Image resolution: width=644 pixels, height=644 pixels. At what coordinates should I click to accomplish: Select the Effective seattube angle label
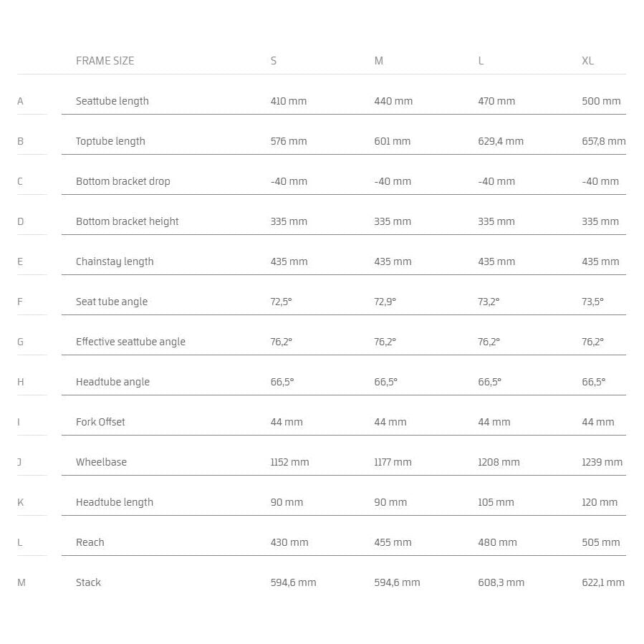[x=130, y=342]
